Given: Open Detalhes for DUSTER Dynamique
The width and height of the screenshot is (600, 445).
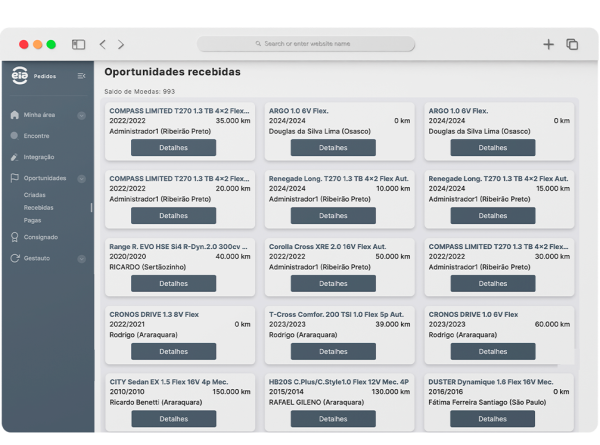Looking at the screenshot, I should [x=492, y=419].
